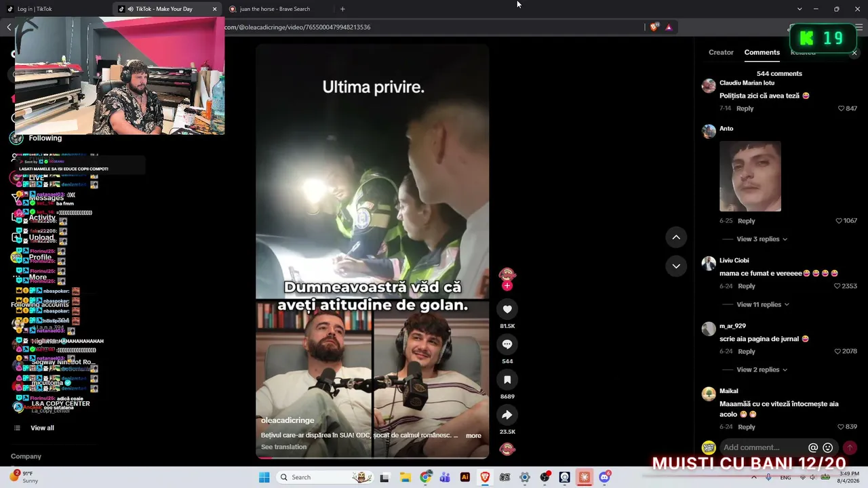
Task: Like Claudiu Marian Iotu's comment
Action: tap(841, 108)
